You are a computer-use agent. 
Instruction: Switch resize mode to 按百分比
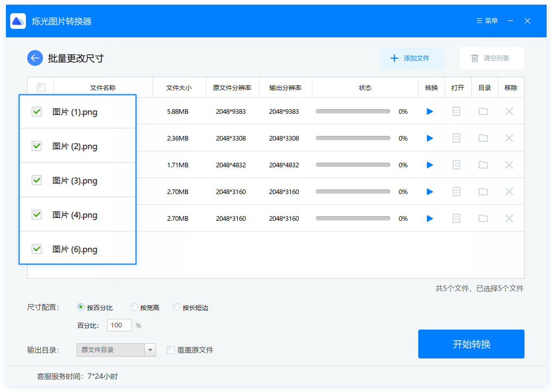(x=80, y=307)
